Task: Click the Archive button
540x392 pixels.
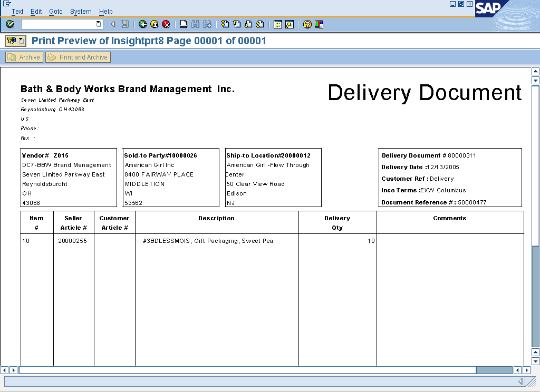Action: [24, 57]
